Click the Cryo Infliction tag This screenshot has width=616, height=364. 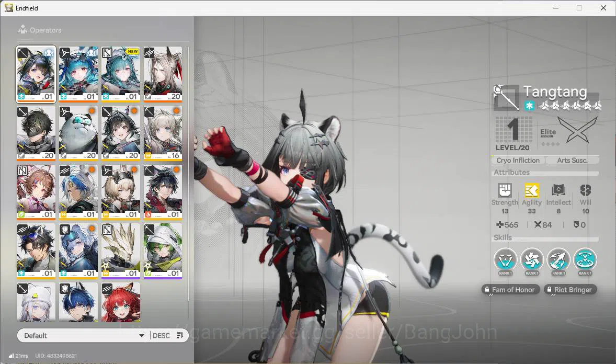coord(518,160)
